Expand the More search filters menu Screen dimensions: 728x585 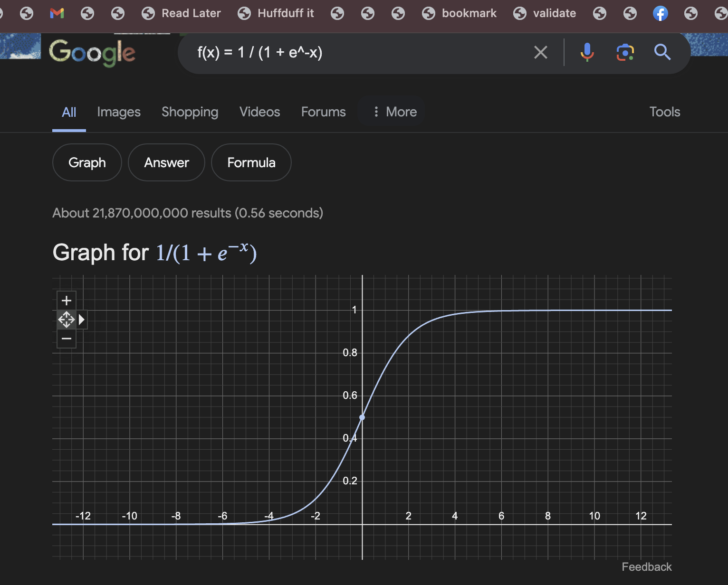[x=394, y=112]
